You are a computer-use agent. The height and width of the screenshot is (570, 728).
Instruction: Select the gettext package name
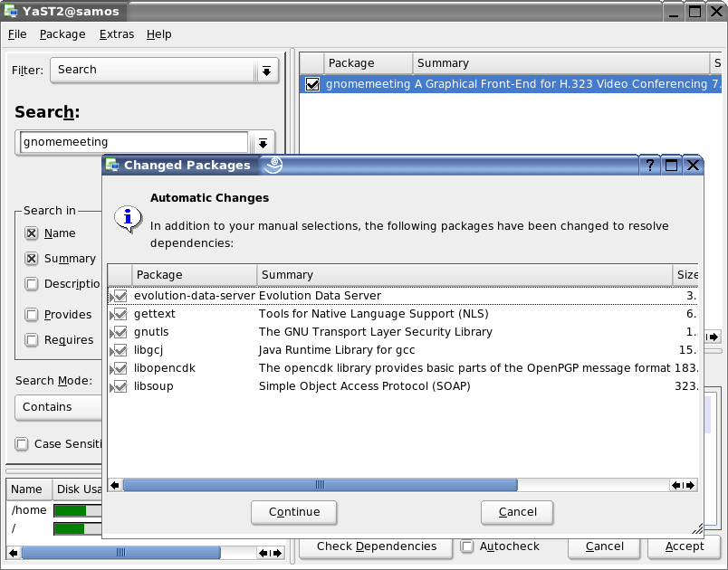[155, 314]
